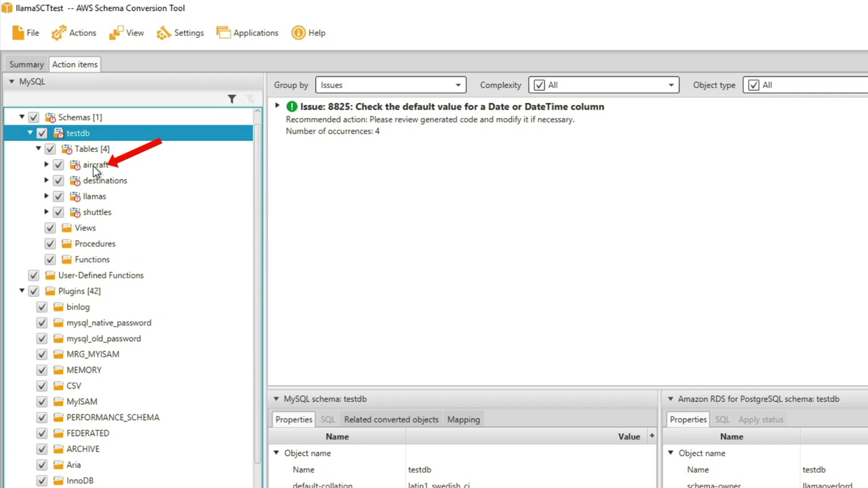Click the Views folder icon
The width and height of the screenshot is (868, 488).
pyautogui.click(x=66, y=228)
